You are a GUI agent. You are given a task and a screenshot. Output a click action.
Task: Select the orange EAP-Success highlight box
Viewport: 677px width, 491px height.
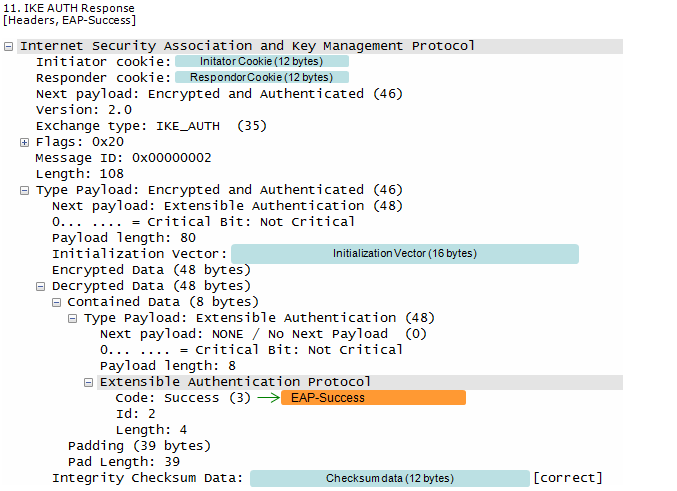click(x=373, y=398)
